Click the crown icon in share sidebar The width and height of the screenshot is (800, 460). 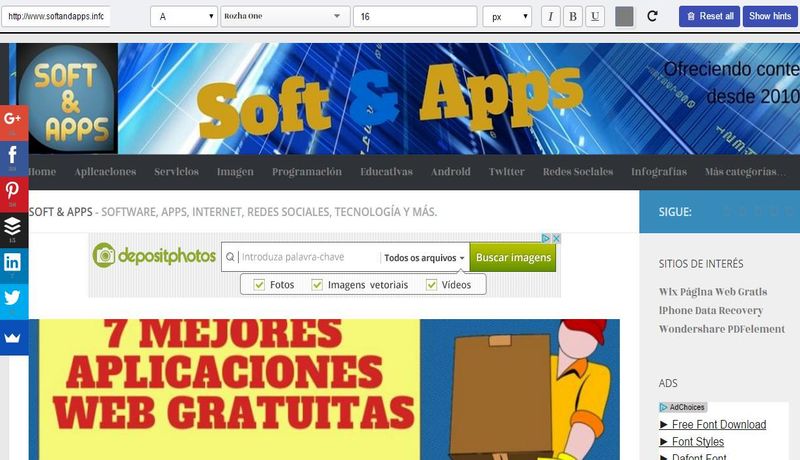pyautogui.click(x=14, y=337)
